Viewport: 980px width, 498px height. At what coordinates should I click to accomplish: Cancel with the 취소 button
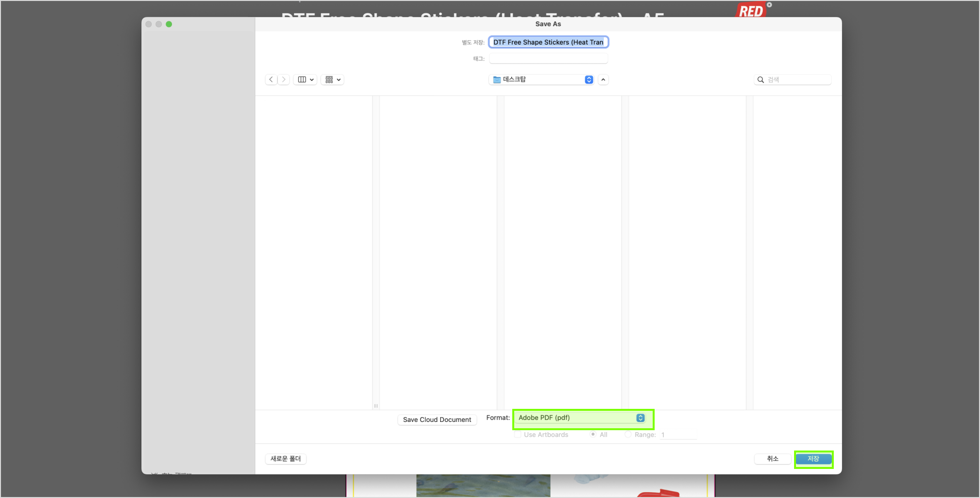772,459
